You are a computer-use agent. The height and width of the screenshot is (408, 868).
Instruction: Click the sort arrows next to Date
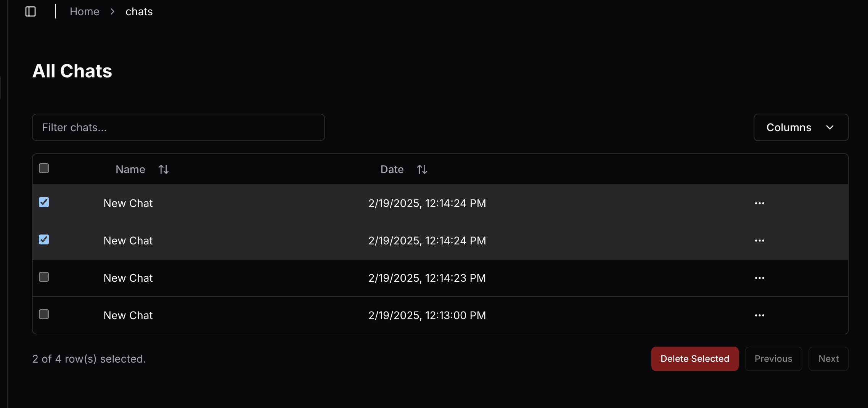422,169
